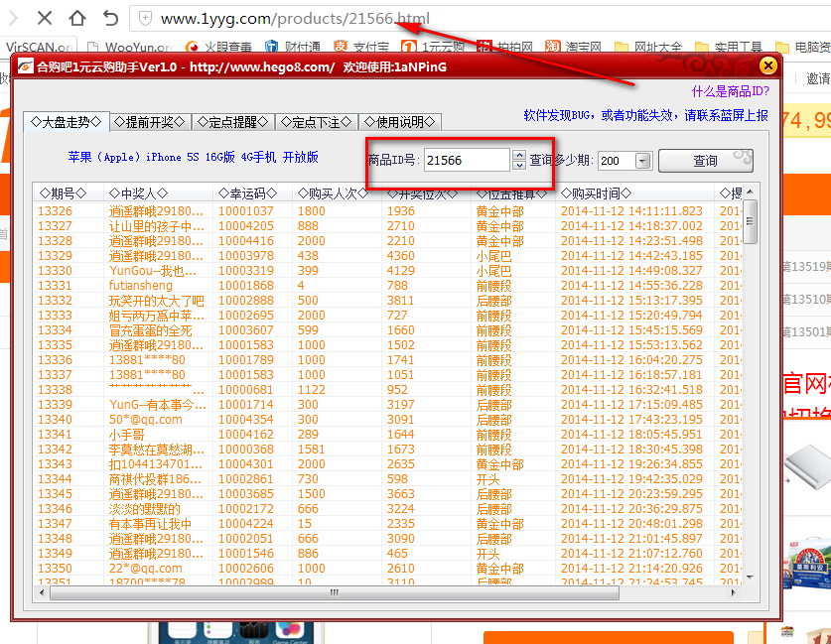Sort by the 购买时间 column header
This screenshot has width=831, height=644.
tap(596, 193)
